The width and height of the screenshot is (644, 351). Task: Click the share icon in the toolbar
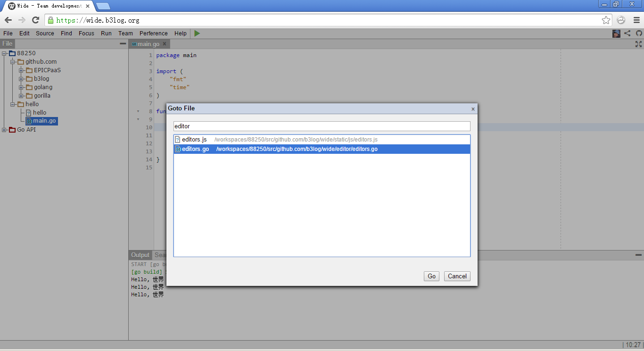627,33
